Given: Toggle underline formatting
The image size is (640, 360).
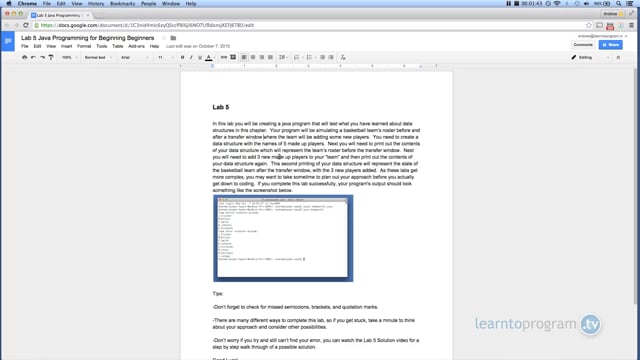Looking at the screenshot, I should pos(200,58).
